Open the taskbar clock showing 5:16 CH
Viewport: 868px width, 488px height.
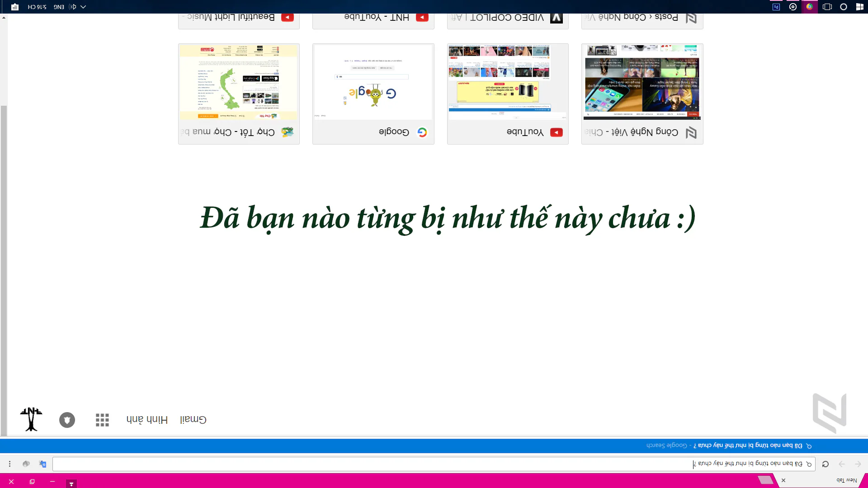[x=37, y=7]
